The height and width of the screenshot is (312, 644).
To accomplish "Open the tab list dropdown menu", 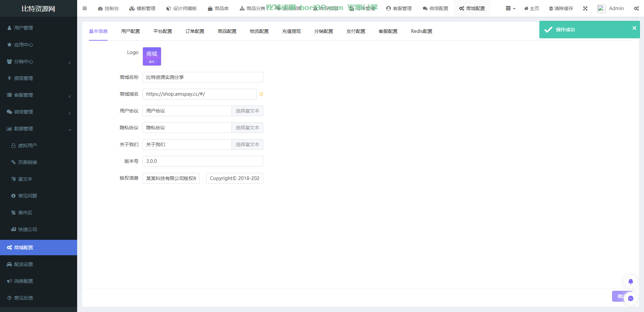I will click(511, 8).
